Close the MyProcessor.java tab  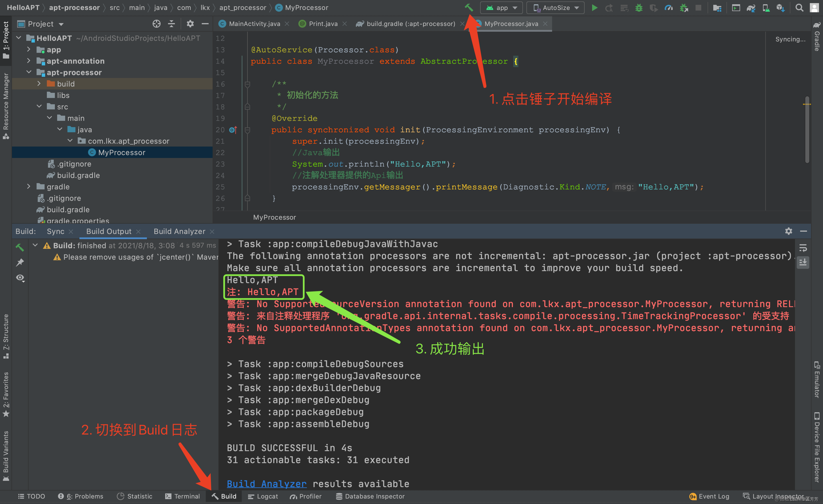pos(545,24)
